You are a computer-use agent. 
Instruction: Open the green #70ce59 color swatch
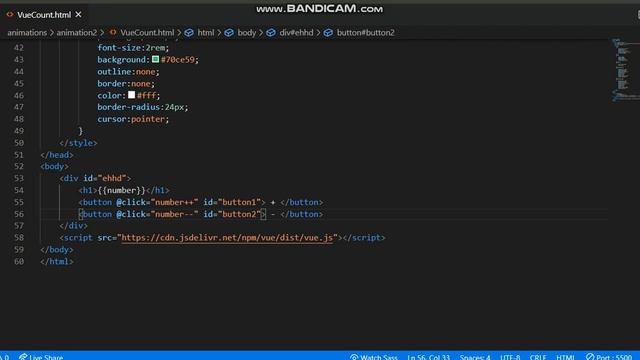click(156, 59)
